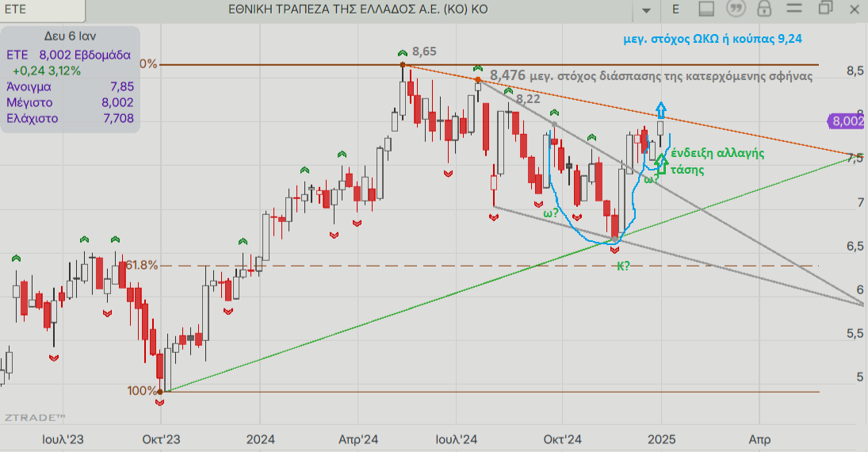Click the Ιουλ'23 time axis label
868x452 pixels.
(63, 440)
